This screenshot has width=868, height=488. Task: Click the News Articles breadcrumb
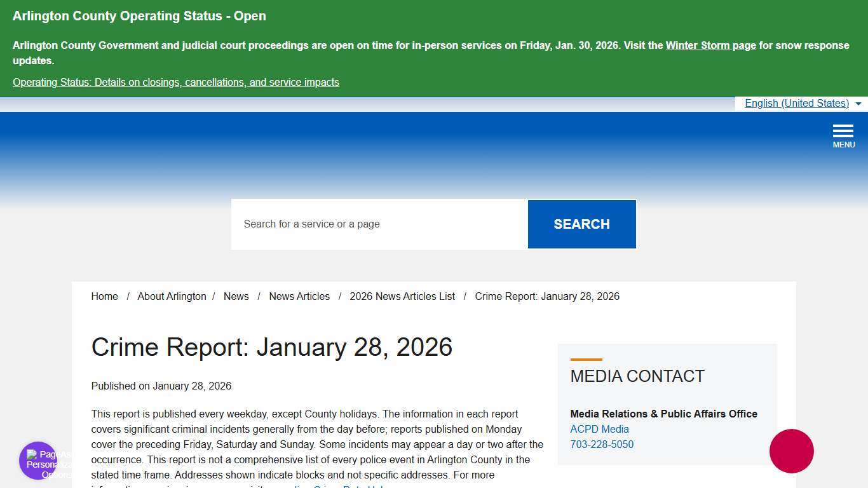(x=299, y=296)
